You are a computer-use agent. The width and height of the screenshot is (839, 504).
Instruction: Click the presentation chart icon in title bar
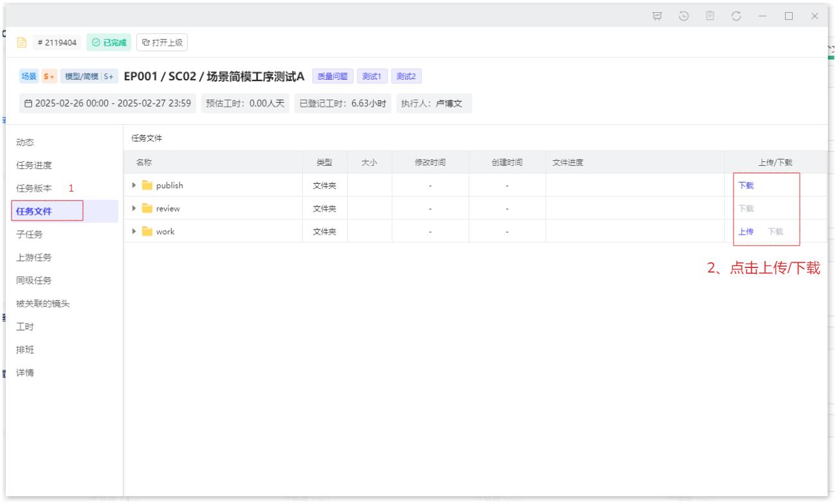click(x=658, y=15)
